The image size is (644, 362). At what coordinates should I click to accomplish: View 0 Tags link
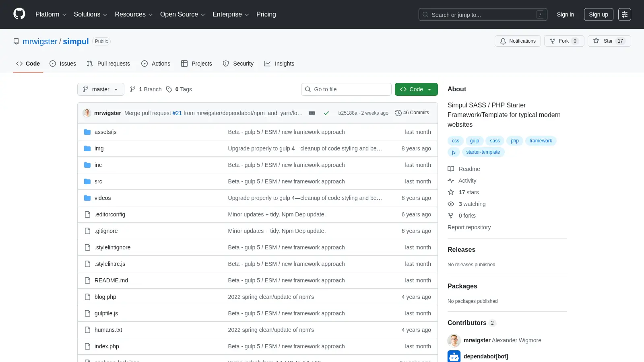click(179, 89)
